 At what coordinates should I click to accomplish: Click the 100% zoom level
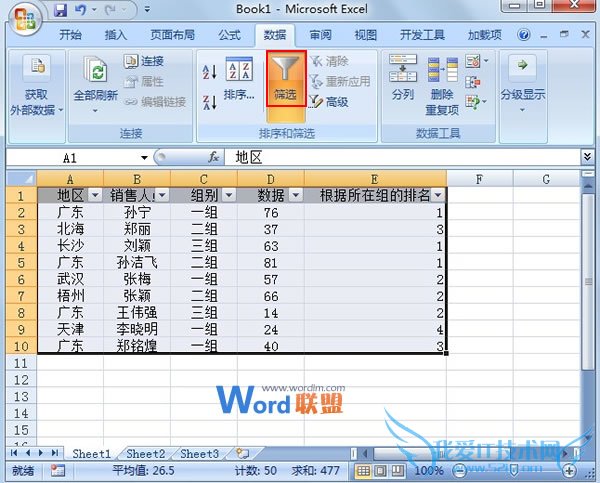pyautogui.click(x=429, y=471)
